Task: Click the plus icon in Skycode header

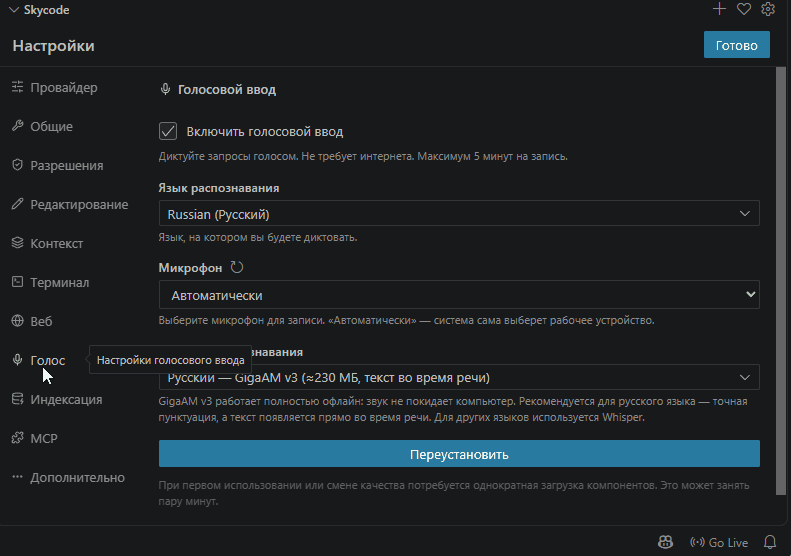Action: 719,9
